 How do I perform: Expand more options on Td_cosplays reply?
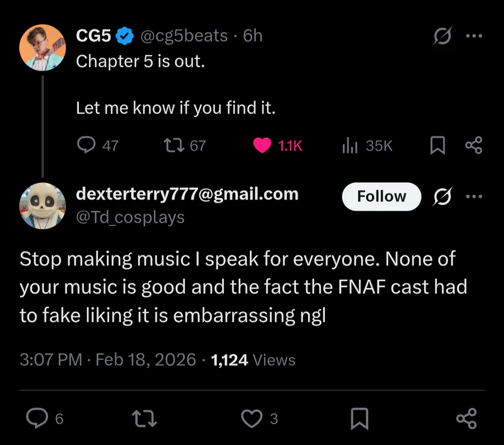click(x=474, y=196)
